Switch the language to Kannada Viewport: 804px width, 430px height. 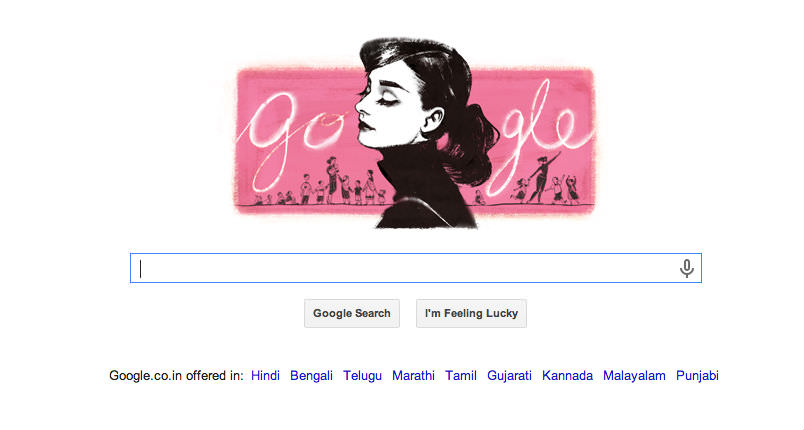coord(567,376)
